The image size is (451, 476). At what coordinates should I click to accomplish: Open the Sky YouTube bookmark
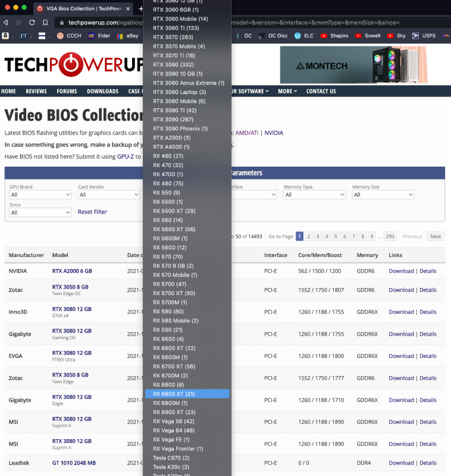[396, 36]
